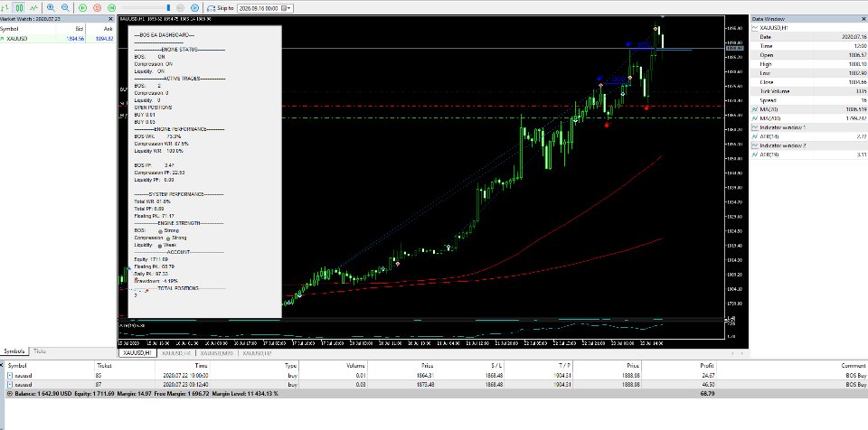Adjust the tester speed slider

click(146, 8)
